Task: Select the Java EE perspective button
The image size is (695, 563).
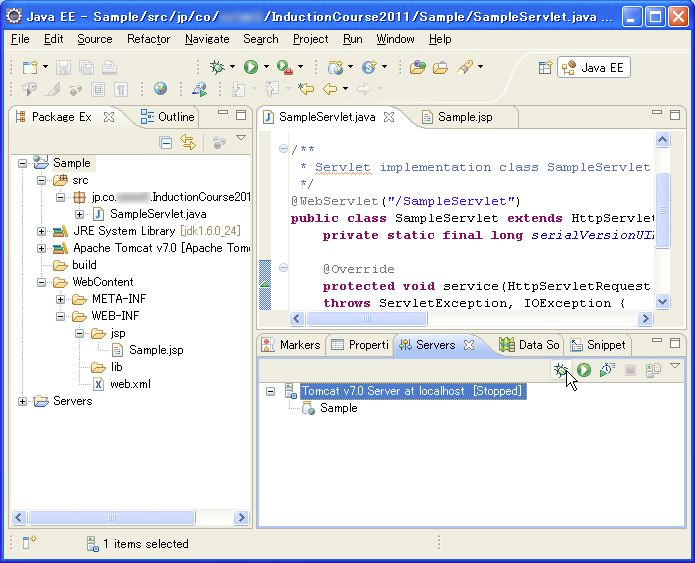Action: [x=593, y=67]
